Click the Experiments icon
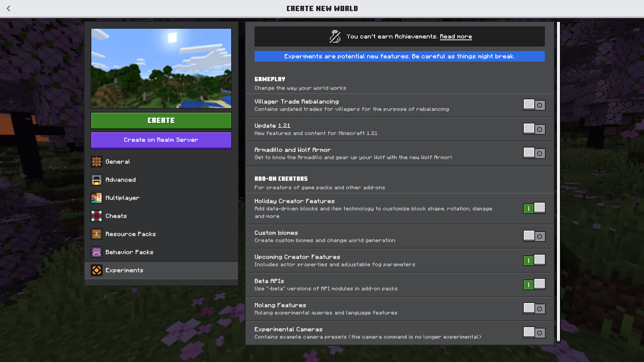Viewport: 644px width, 362px height. (97, 270)
